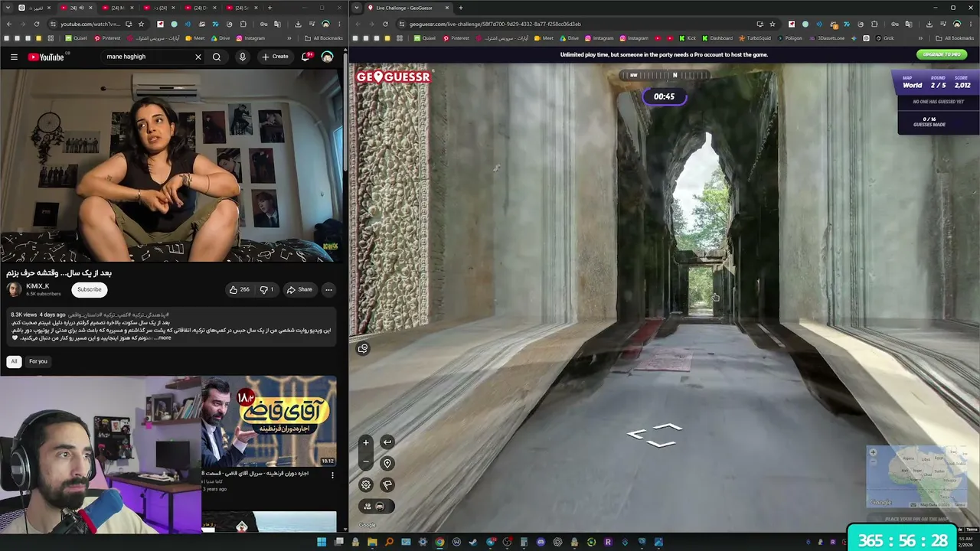Click the GeoGuessr compass heading bar
The height and width of the screenshot is (551, 980).
tap(665, 75)
